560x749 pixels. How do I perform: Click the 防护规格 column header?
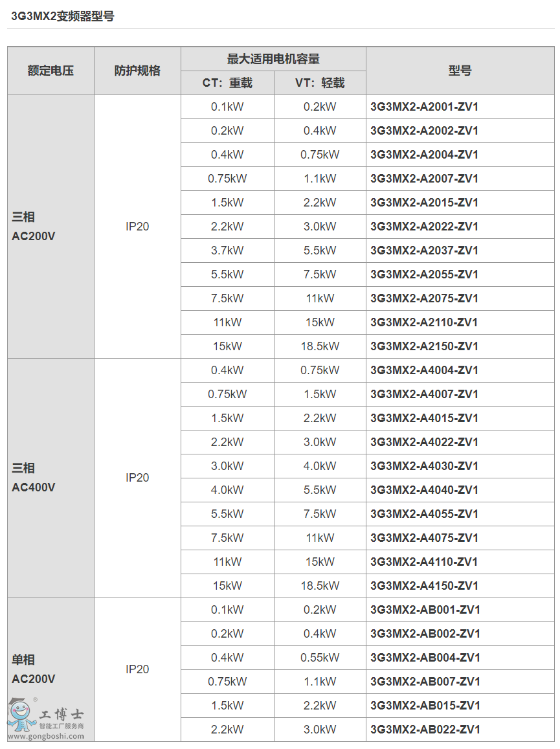click(137, 71)
